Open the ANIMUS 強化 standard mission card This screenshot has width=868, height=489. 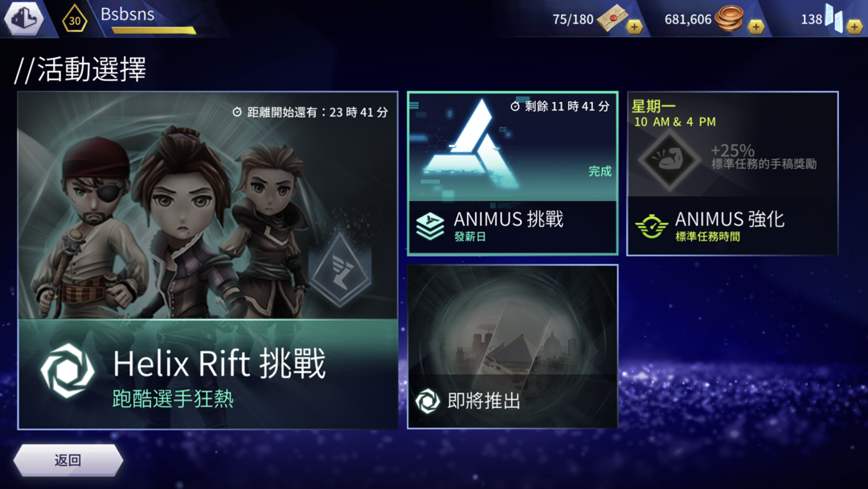732,174
